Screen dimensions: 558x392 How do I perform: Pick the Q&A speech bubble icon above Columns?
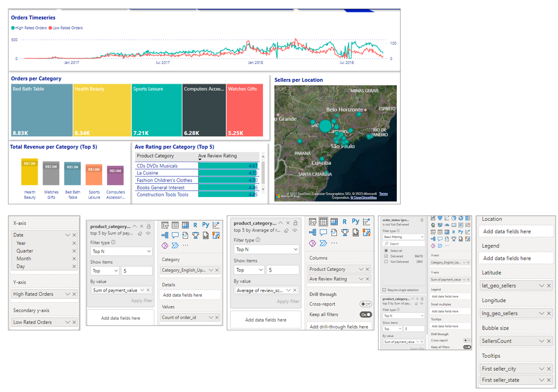tap(323, 233)
